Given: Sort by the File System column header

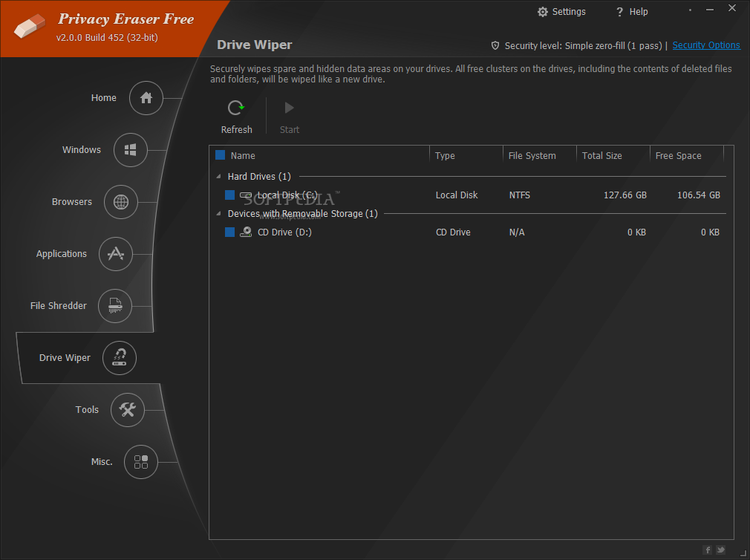Looking at the screenshot, I should pos(532,155).
